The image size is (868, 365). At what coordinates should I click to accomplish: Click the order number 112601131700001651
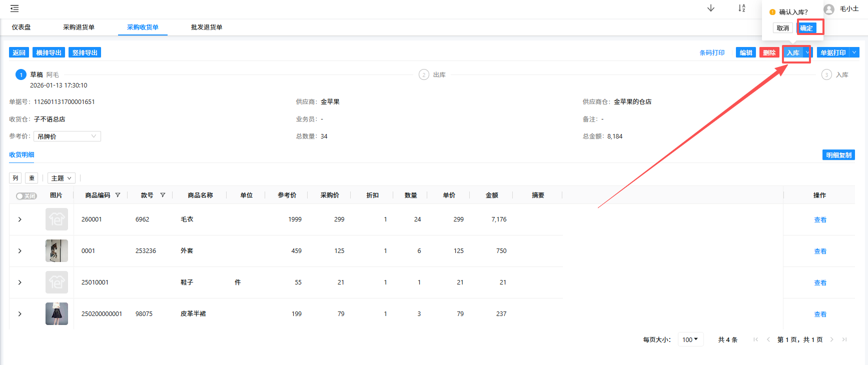pyautogui.click(x=64, y=102)
